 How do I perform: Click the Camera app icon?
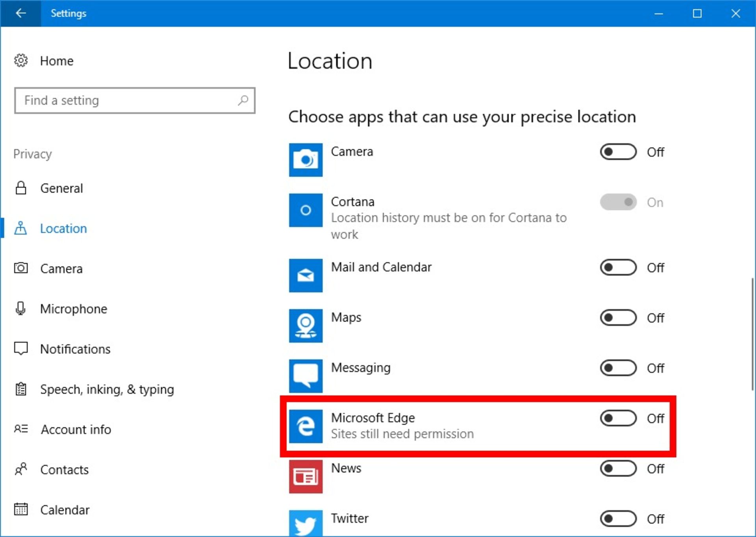point(306,160)
